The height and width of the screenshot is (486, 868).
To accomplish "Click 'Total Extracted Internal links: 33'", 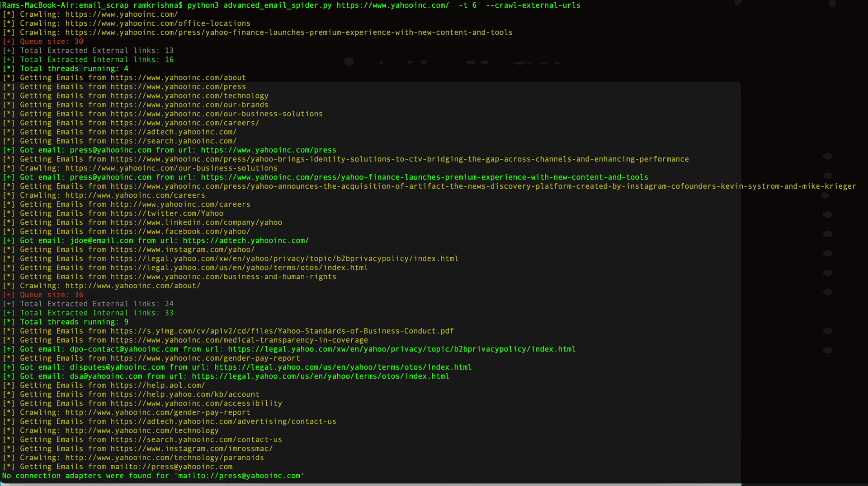I will (88, 313).
